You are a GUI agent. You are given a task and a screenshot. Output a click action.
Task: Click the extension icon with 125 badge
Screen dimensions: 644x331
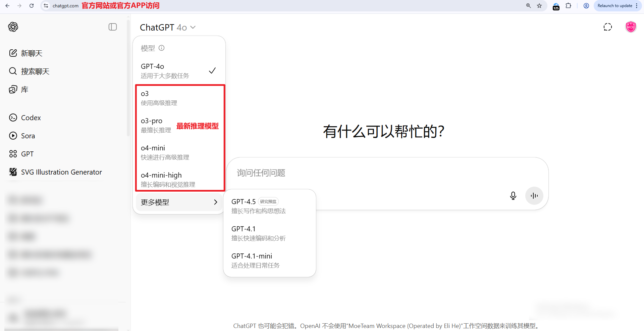pyautogui.click(x=556, y=6)
